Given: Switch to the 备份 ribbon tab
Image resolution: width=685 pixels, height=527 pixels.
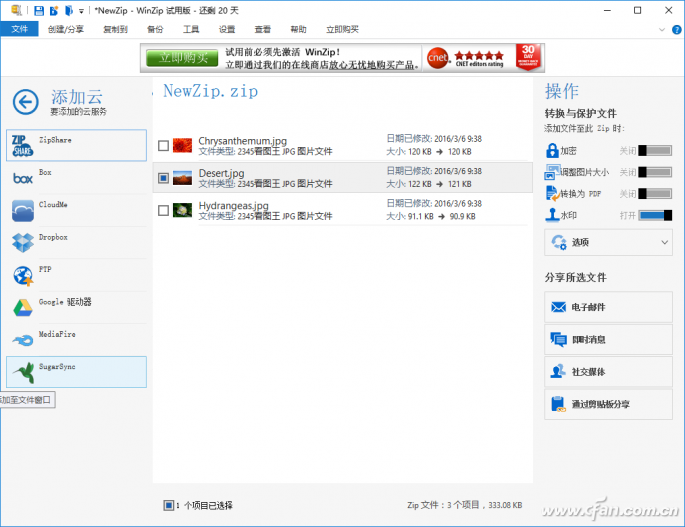Looking at the screenshot, I should 155,29.
